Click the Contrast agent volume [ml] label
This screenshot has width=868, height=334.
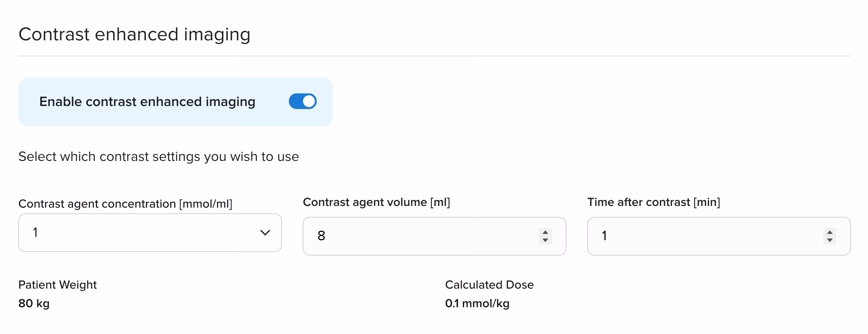click(x=376, y=202)
